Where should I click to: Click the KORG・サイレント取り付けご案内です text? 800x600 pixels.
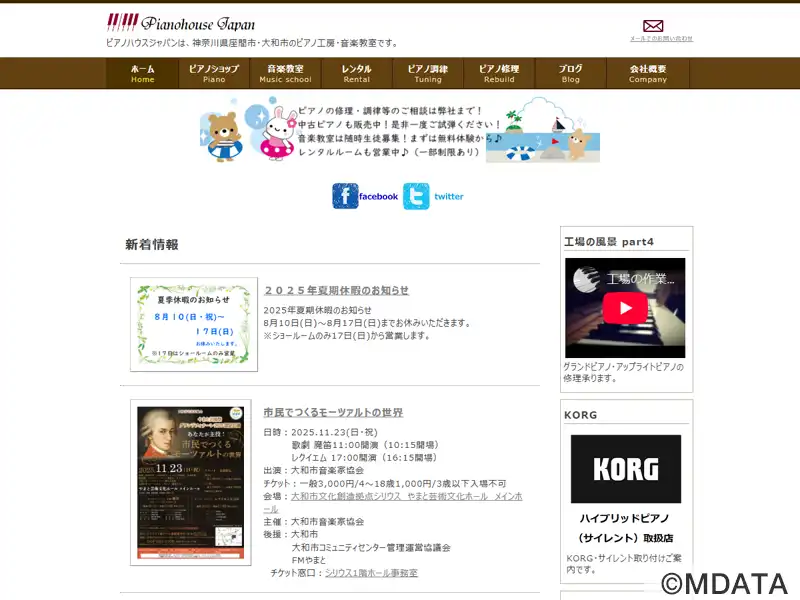tap(624, 564)
